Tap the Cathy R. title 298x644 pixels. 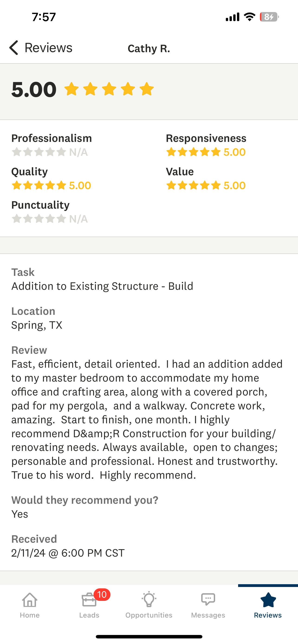pyautogui.click(x=149, y=48)
